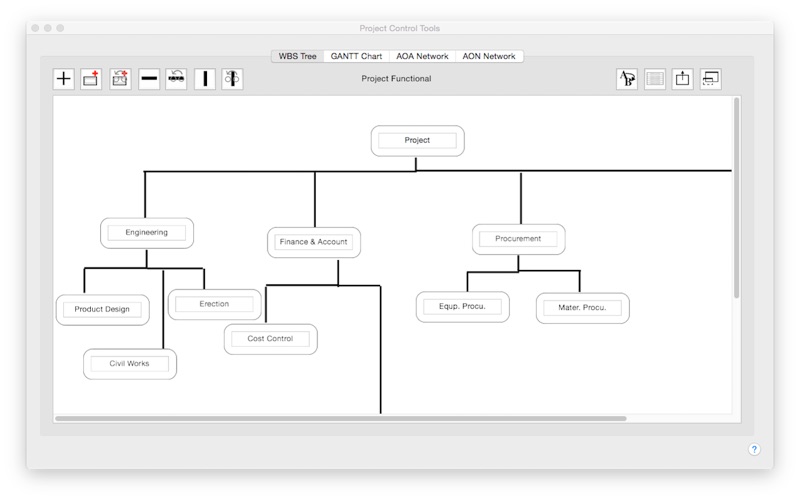
Task: Click the Project Functional title label
Action: pyautogui.click(x=396, y=79)
